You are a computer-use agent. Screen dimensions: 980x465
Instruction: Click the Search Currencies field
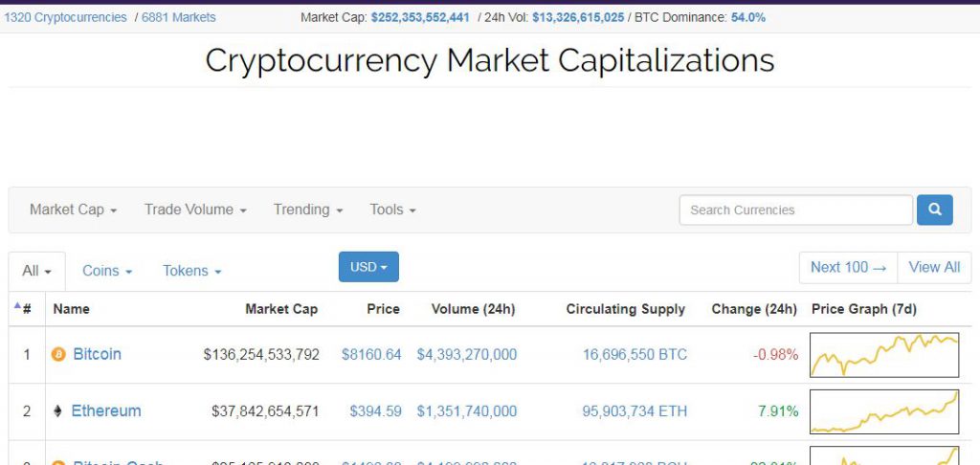(x=795, y=210)
